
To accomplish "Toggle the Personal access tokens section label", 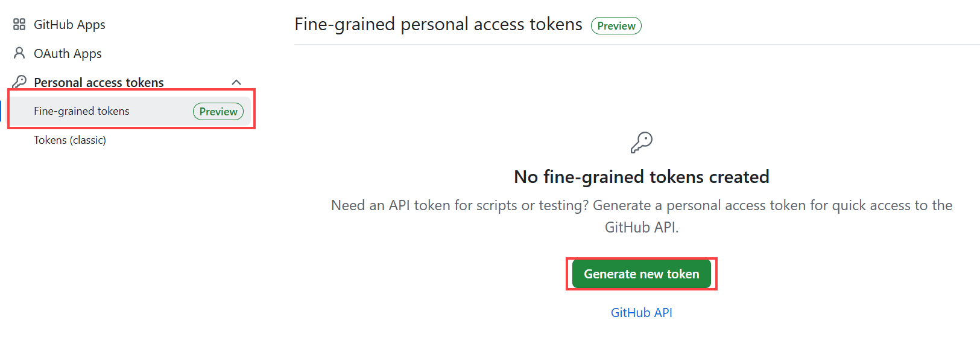I will click(99, 82).
